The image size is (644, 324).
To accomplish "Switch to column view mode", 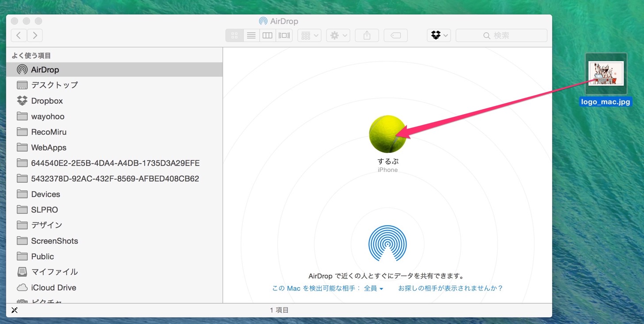I will pos(267,35).
